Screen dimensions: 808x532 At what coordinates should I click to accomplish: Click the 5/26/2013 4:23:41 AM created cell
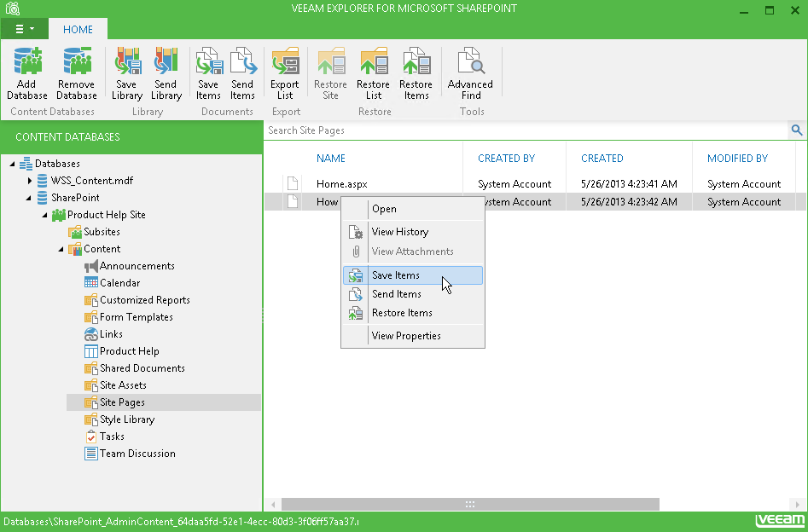click(x=629, y=184)
